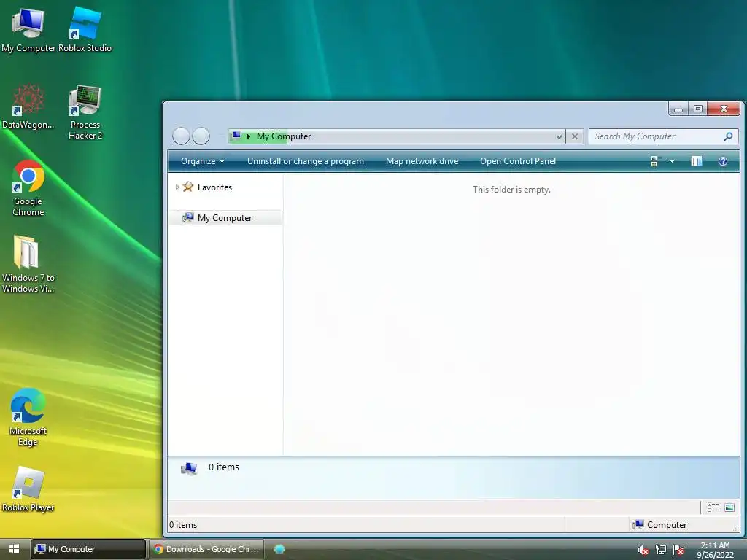Switch to Downloads - Google Chrome taskbar button
747x560 pixels.
point(206,549)
